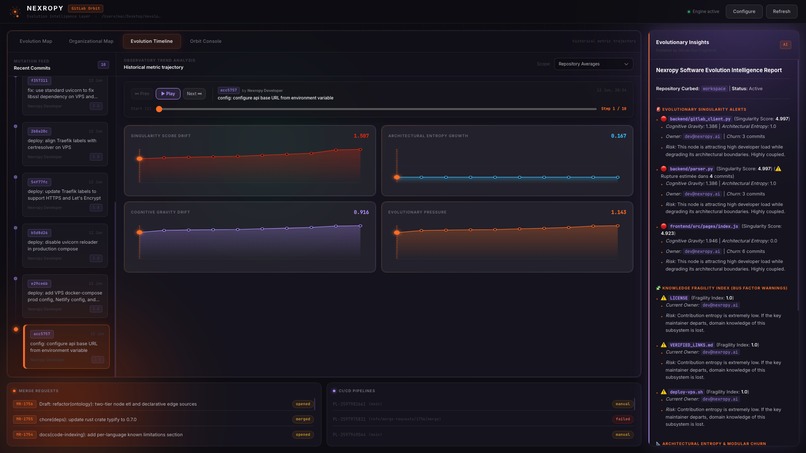The height and width of the screenshot is (453, 806).
Task: Select commit 'config: configure api base URL' card
Action: (x=66, y=347)
